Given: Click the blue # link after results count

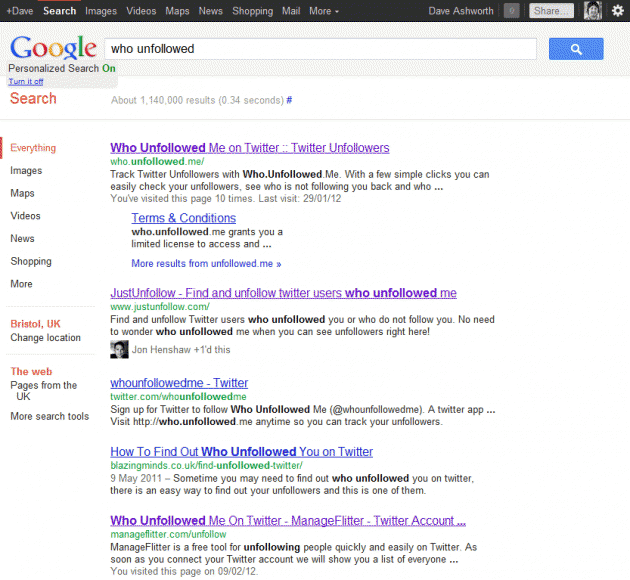Looking at the screenshot, I should pyautogui.click(x=289, y=100).
